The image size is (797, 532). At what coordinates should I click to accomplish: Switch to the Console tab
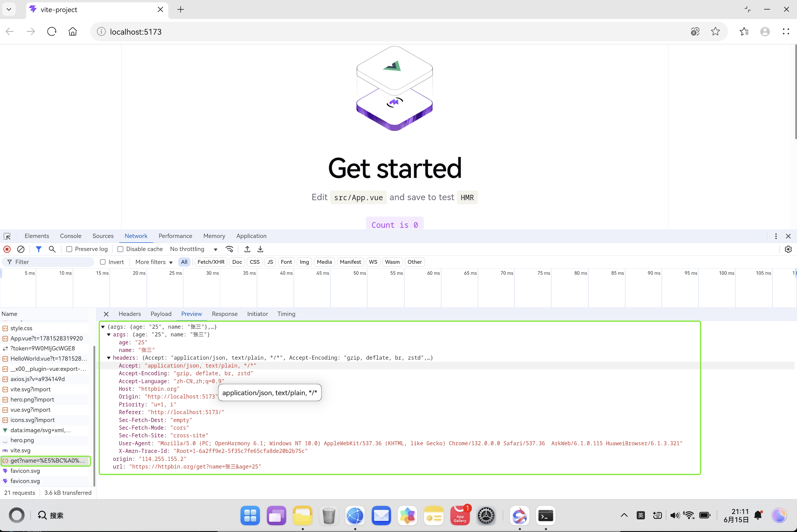[71, 236]
